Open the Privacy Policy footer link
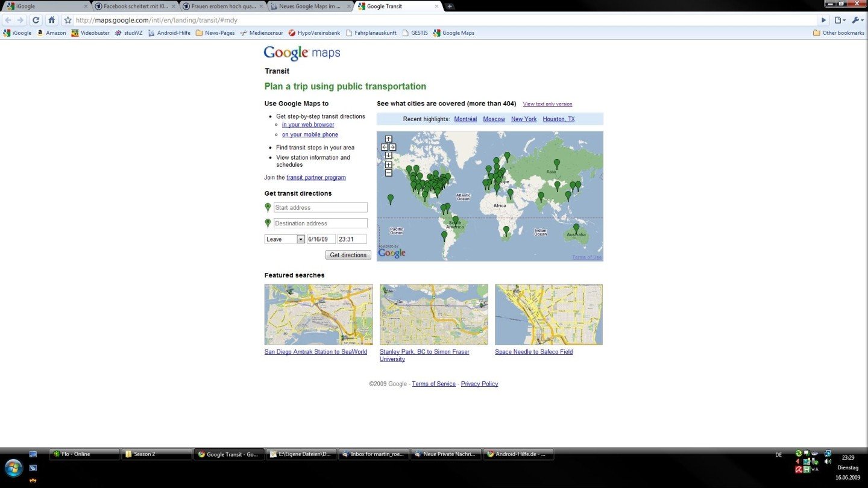The height and width of the screenshot is (488, 868). point(480,384)
